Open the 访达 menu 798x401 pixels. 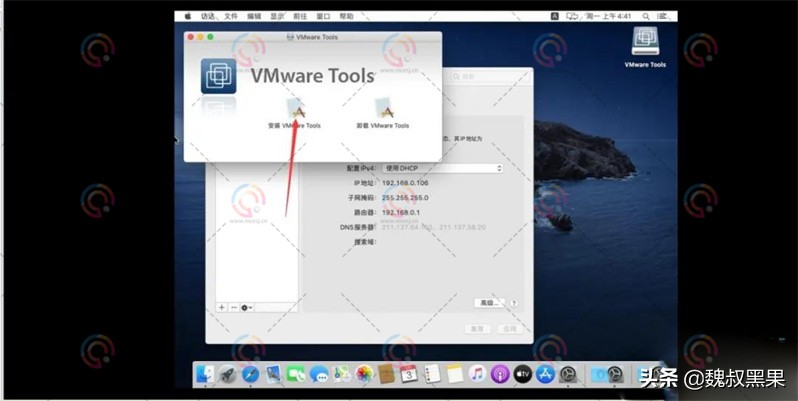pyautogui.click(x=208, y=16)
